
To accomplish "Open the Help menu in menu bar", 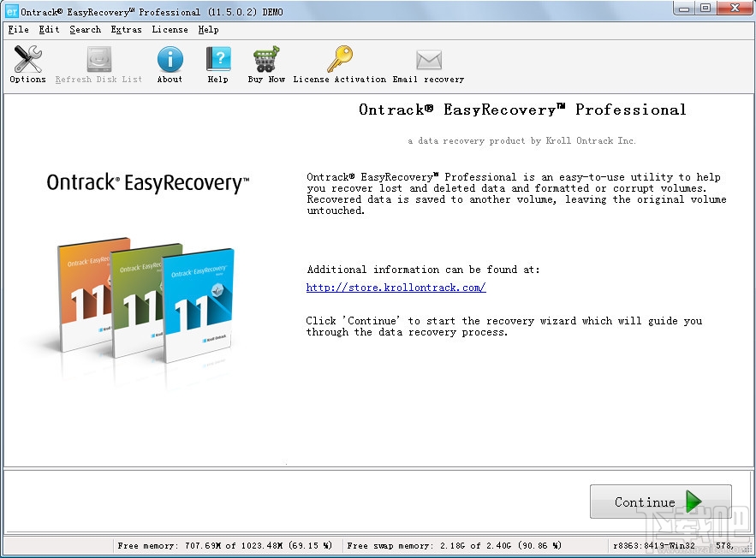I will (x=208, y=29).
